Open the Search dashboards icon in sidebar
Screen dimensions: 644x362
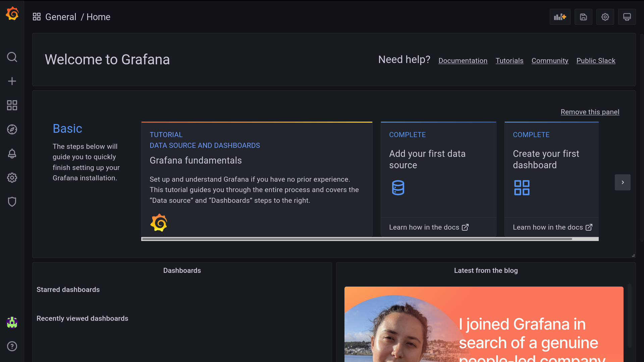[x=12, y=57]
